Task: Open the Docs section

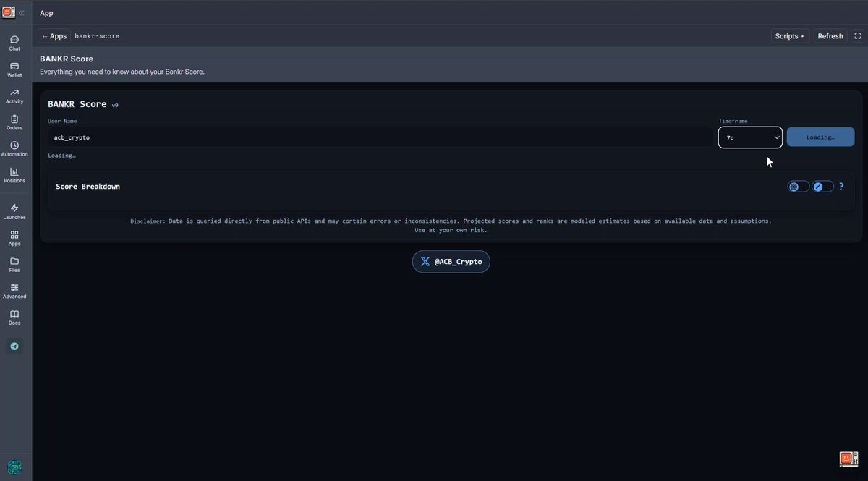Action: tap(14, 318)
